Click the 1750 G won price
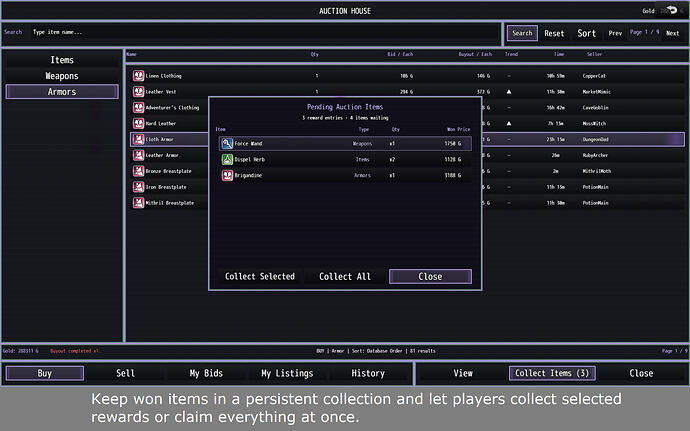The height and width of the screenshot is (431, 690). pos(453,144)
